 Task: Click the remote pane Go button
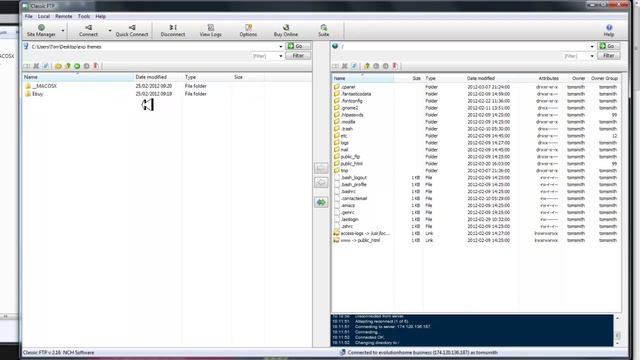tap(609, 46)
